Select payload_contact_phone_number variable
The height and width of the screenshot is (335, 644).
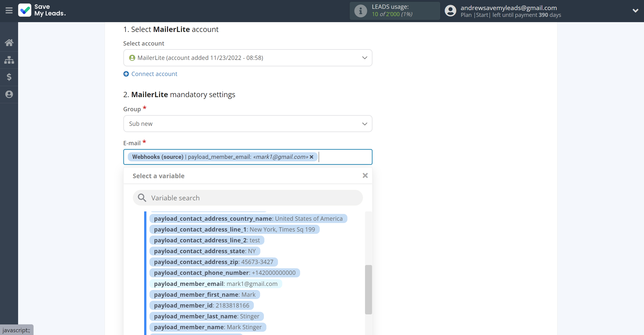tap(225, 273)
